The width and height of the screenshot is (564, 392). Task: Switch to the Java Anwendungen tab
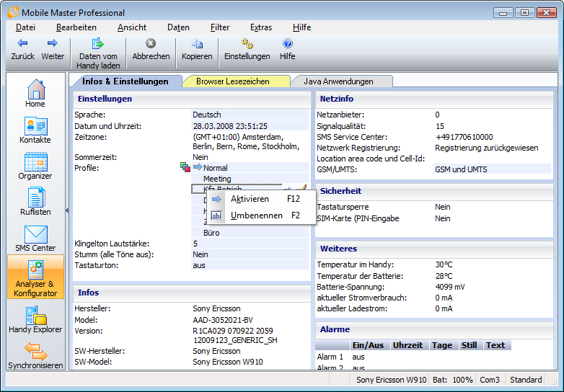tap(338, 81)
